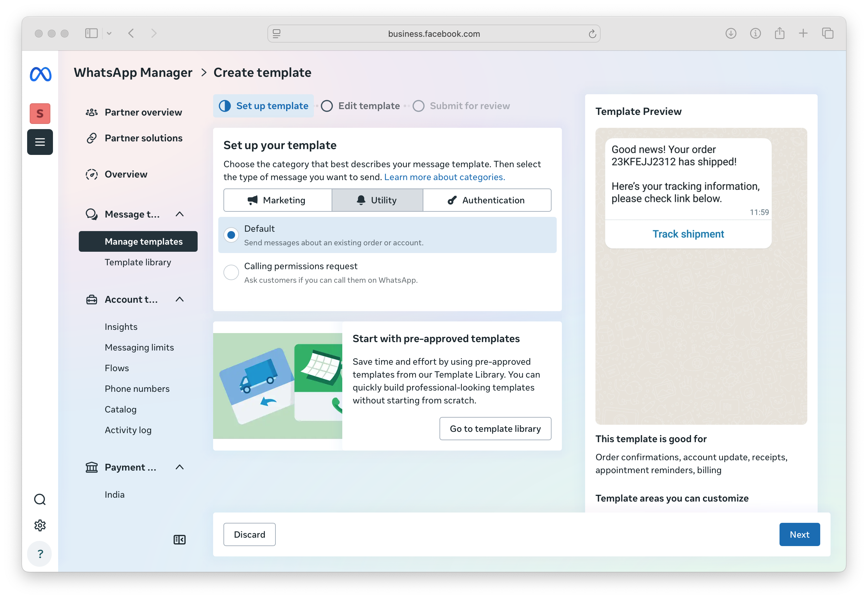Open India under Payment section

(x=115, y=494)
